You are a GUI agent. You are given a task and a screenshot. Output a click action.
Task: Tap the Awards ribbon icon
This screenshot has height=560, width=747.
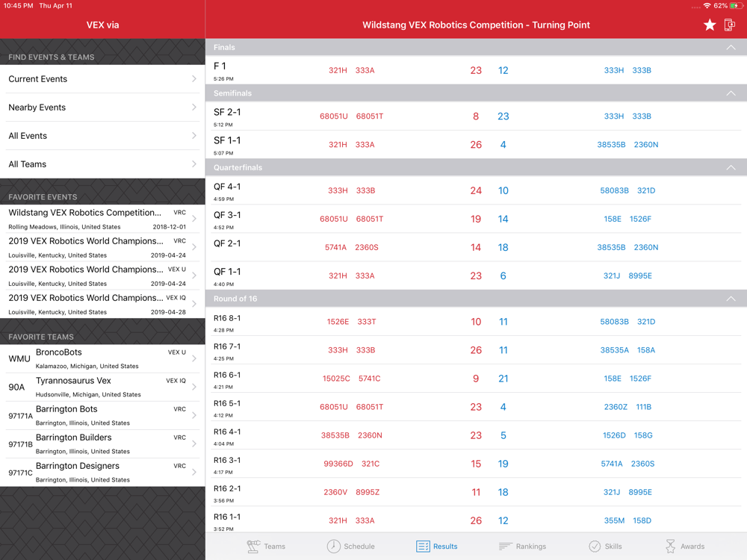click(670, 547)
